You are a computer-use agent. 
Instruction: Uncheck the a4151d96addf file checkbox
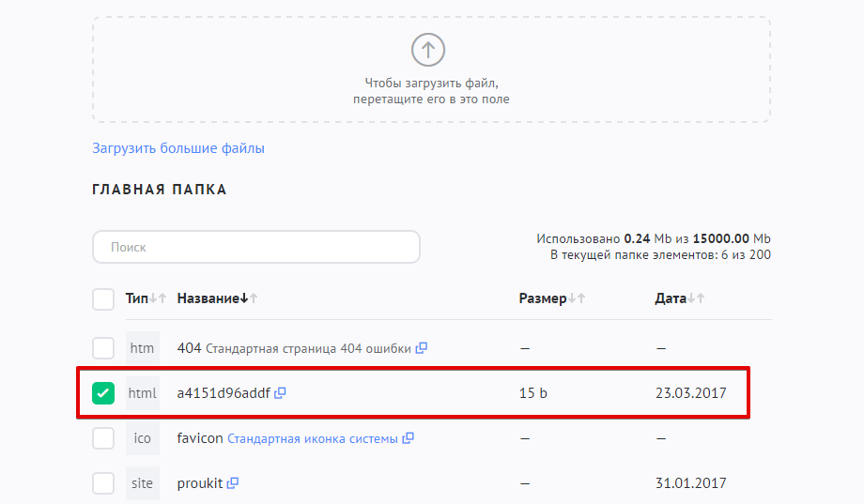(x=103, y=393)
